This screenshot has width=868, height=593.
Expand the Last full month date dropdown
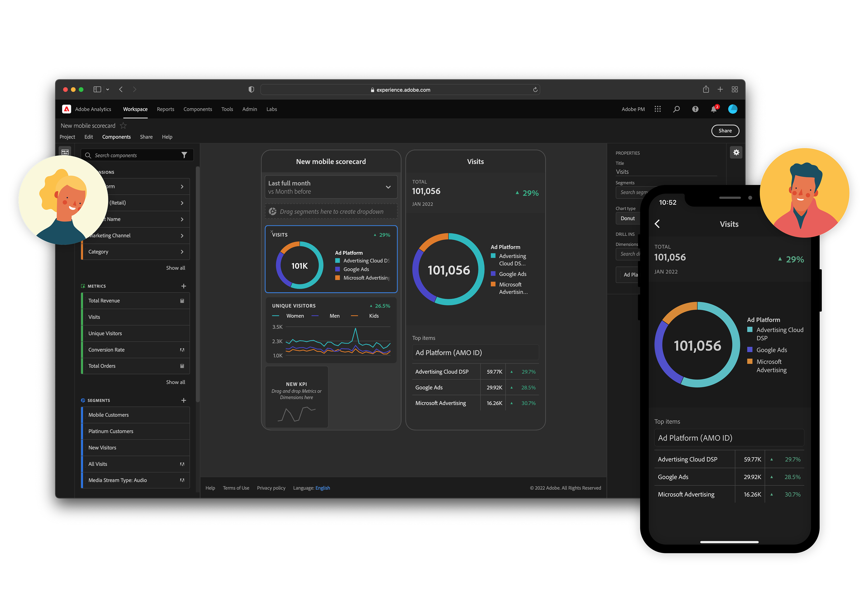[x=388, y=187]
